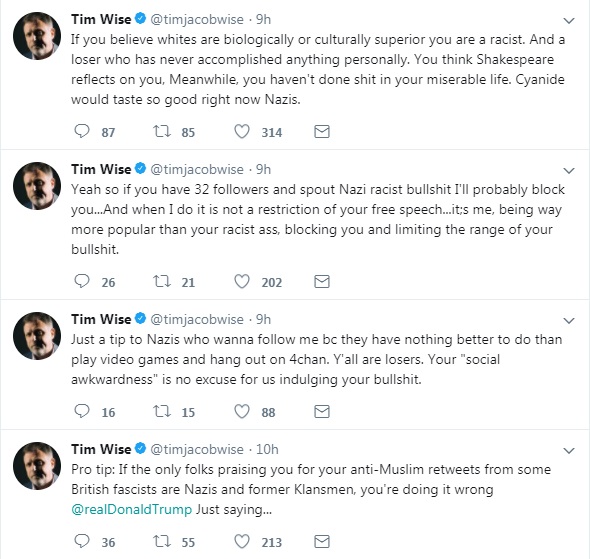
Task: Send the Shakespeare tweet via direct message
Action: point(322,131)
